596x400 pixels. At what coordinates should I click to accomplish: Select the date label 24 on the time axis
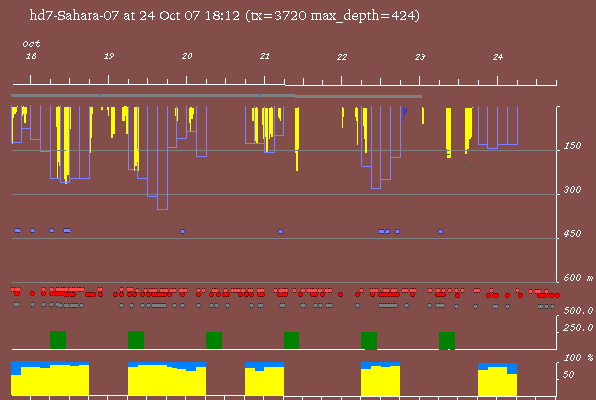[x=498, y=57]
